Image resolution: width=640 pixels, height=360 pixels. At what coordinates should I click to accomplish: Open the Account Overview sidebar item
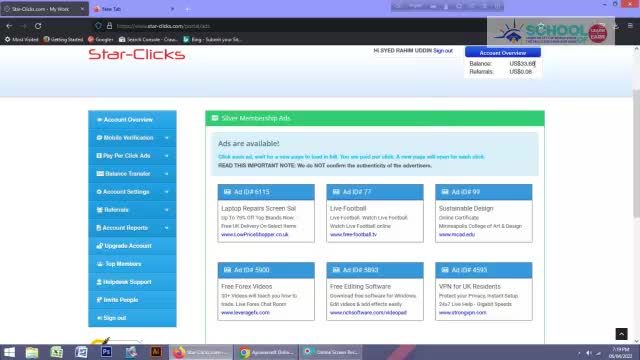[132, 120]
